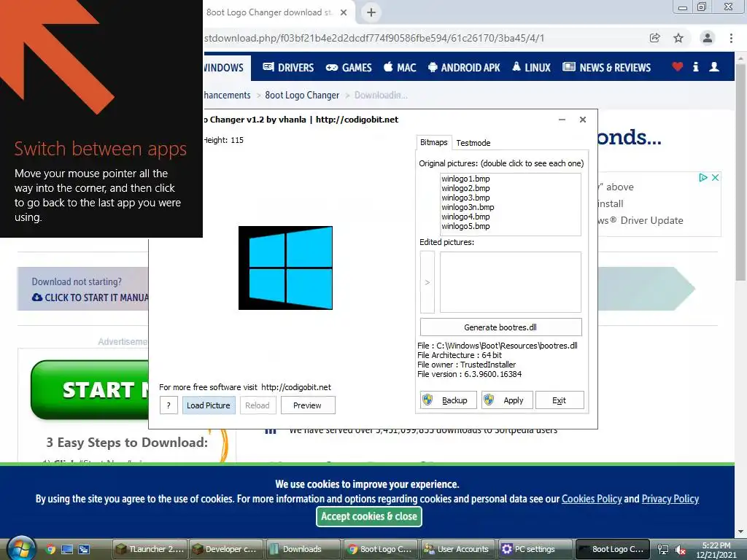Close the advertisement with the X icon
The image size is (747, 560).
715,178
